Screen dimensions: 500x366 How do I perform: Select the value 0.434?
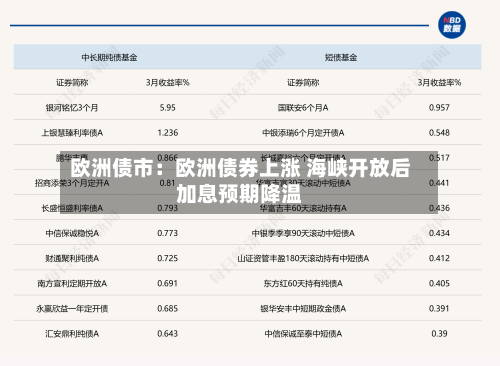coord(439,233)
